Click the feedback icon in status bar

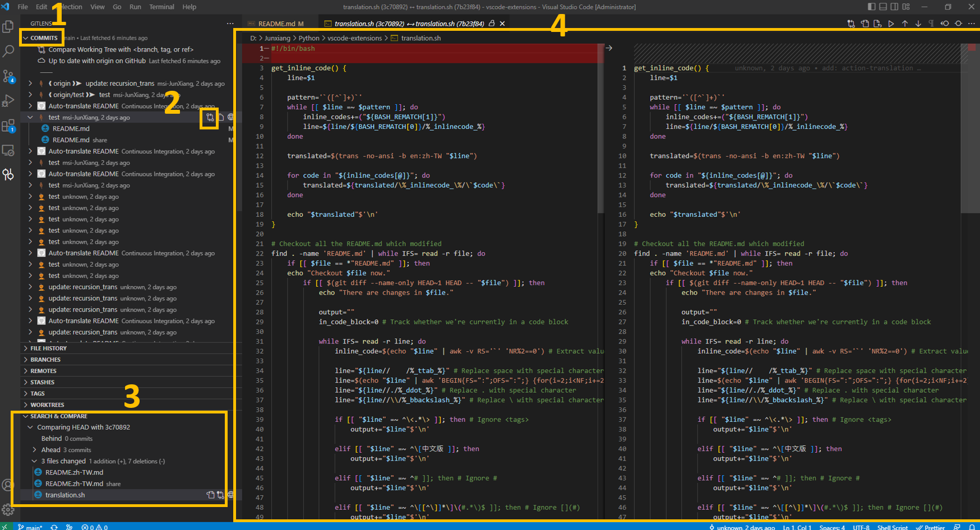tap(957, 527)
